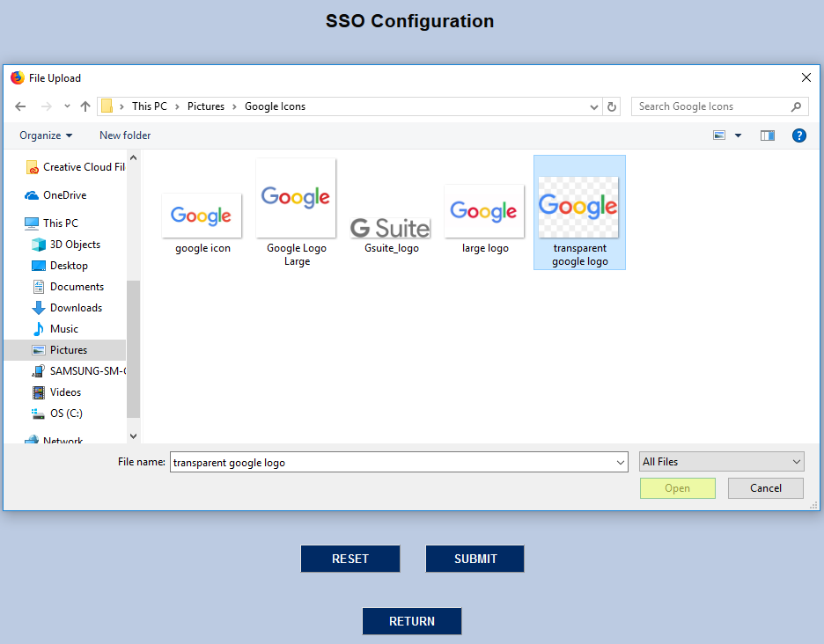Open the Downloads folder in sidebar
Screen dimensions: 824x644
(x=77, y=307)
